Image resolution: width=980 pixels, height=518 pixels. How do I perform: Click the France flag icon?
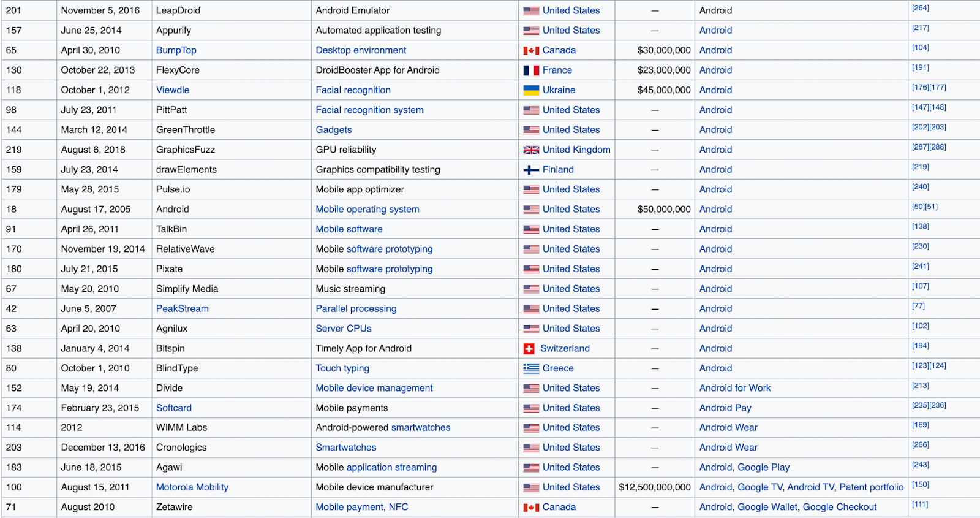[x=531, y=70]
